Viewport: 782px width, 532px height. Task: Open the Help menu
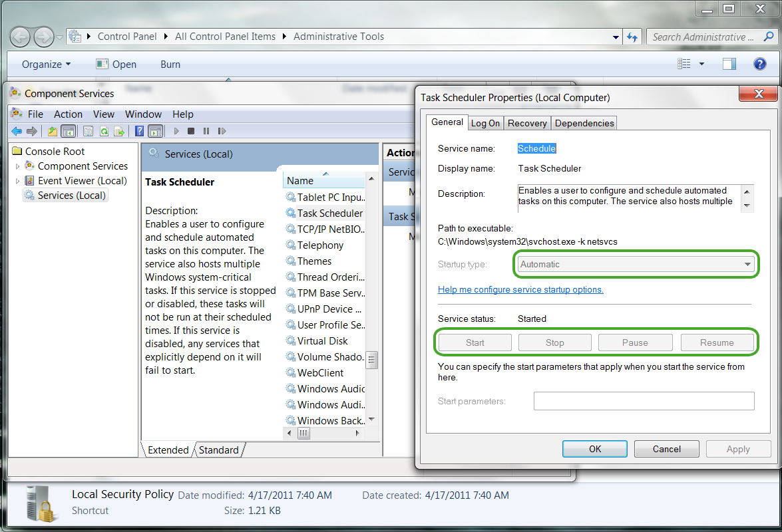click(x=183, y=114)
